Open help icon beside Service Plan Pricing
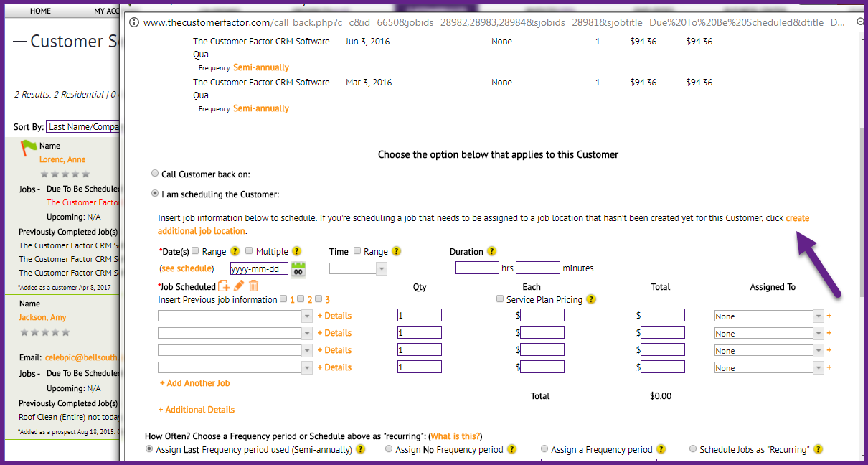 coord(590,299)
